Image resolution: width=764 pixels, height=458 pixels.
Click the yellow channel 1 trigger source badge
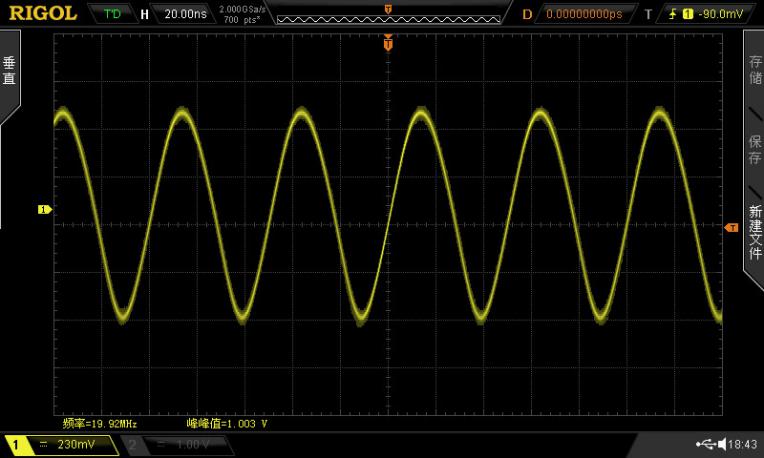click(x=688, y=14)
